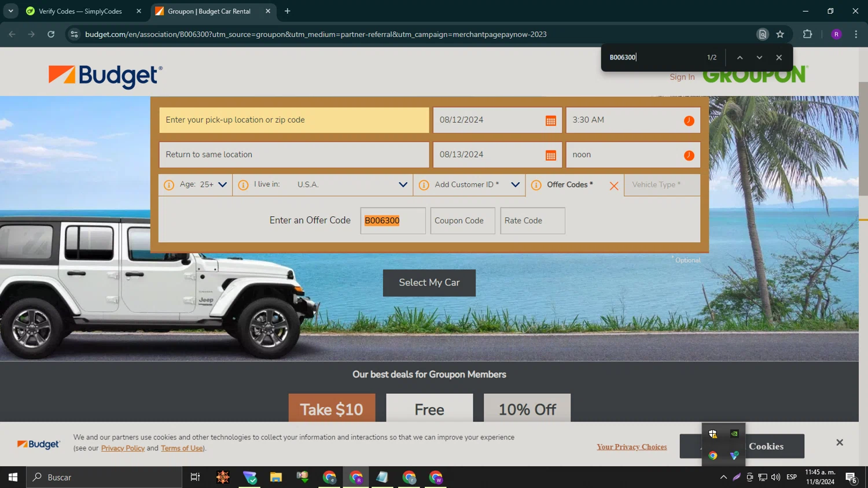Click the offer code field B006300
Image resolution: width=868 pixels, height=488 pixels.
point(393,221)
